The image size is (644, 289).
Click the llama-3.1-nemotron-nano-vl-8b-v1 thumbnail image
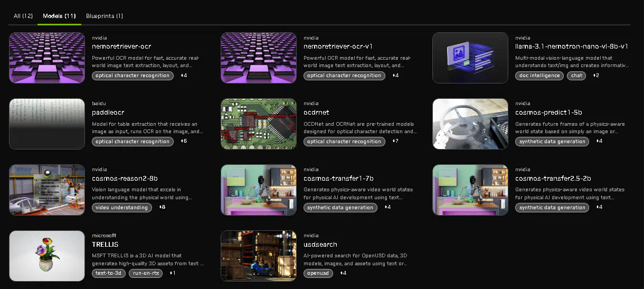click(470, 58)
